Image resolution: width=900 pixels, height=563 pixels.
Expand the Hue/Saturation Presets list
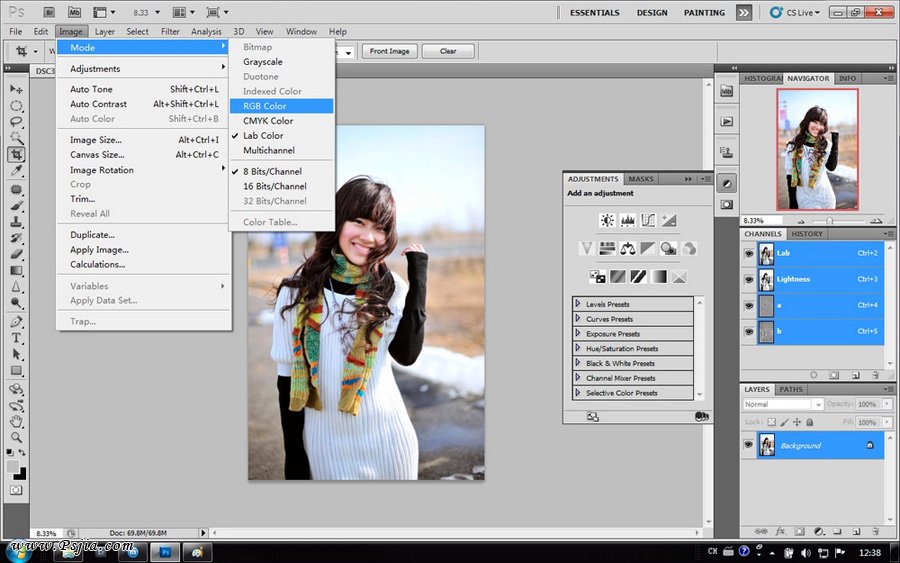578,349
